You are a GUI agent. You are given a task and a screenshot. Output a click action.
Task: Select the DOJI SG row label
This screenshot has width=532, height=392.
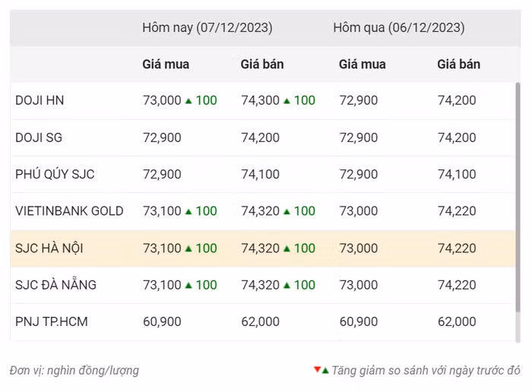click(39, 138)
